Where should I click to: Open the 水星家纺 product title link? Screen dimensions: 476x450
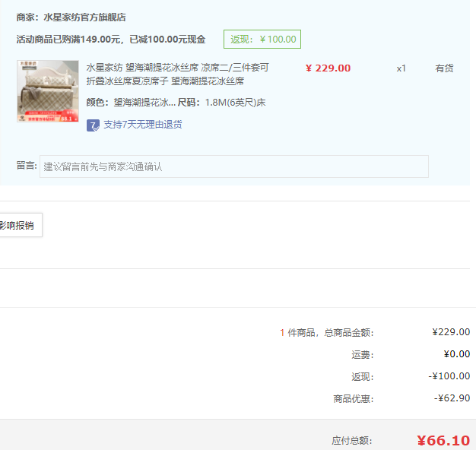pyautogui.click(x=176, y=74)
